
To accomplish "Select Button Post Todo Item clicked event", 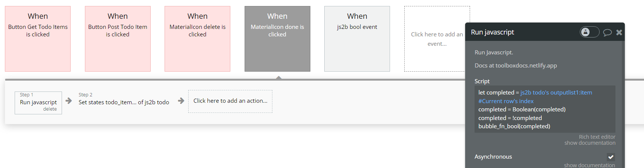I will 118,39.
